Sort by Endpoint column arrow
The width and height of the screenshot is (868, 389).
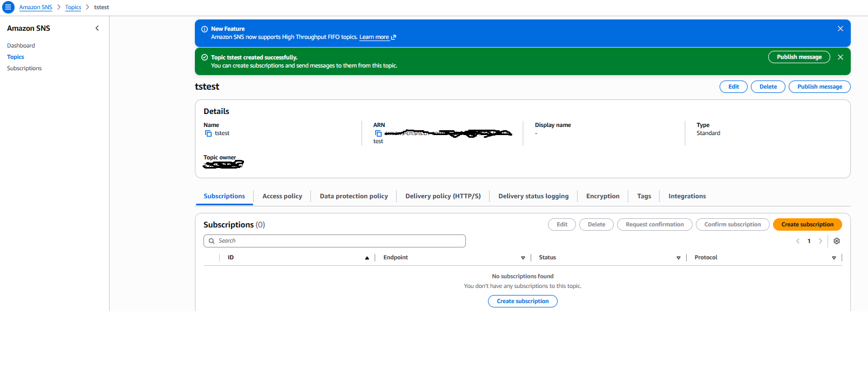(523, 258)
